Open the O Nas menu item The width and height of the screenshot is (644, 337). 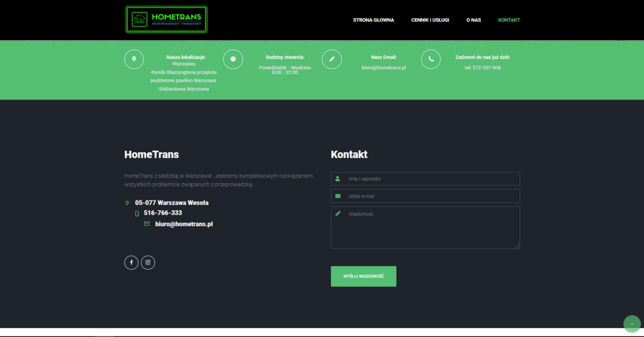point(474,20)
